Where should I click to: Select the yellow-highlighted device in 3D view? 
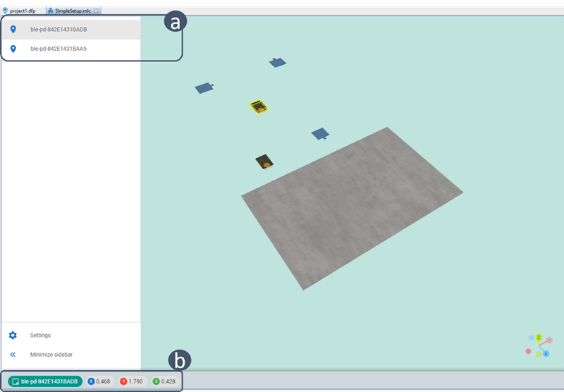(259, 106)
